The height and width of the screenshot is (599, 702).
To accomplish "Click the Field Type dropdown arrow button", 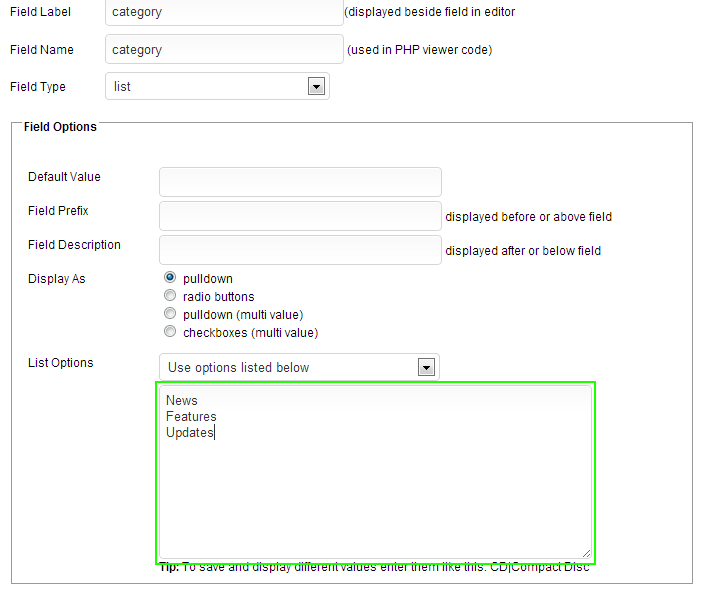I will [x=316, y=87].
